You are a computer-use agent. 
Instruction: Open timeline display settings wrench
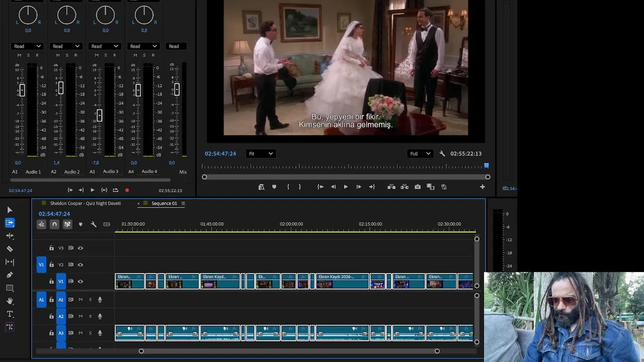pyautogui.click(x=94, y=224)
